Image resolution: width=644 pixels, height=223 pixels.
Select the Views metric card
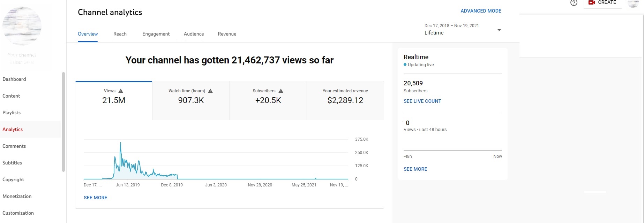[x=114, y=100]
